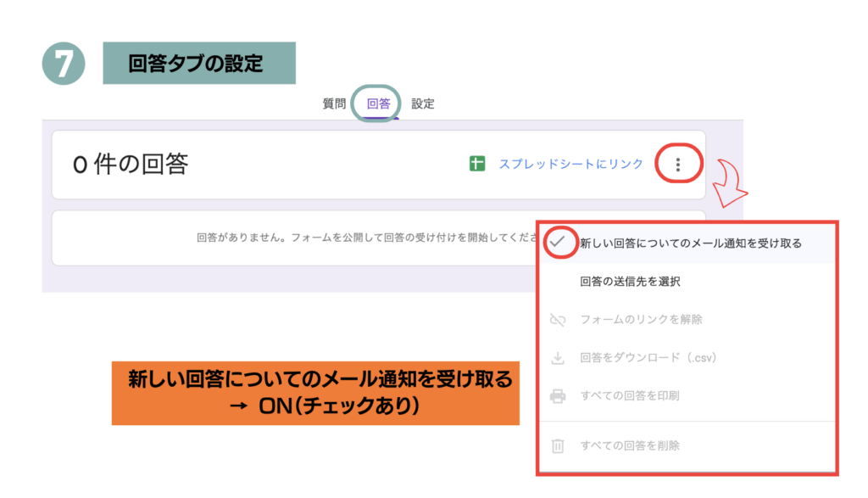
Task: Switch to the 回答 tab
Action: point(378,104)
